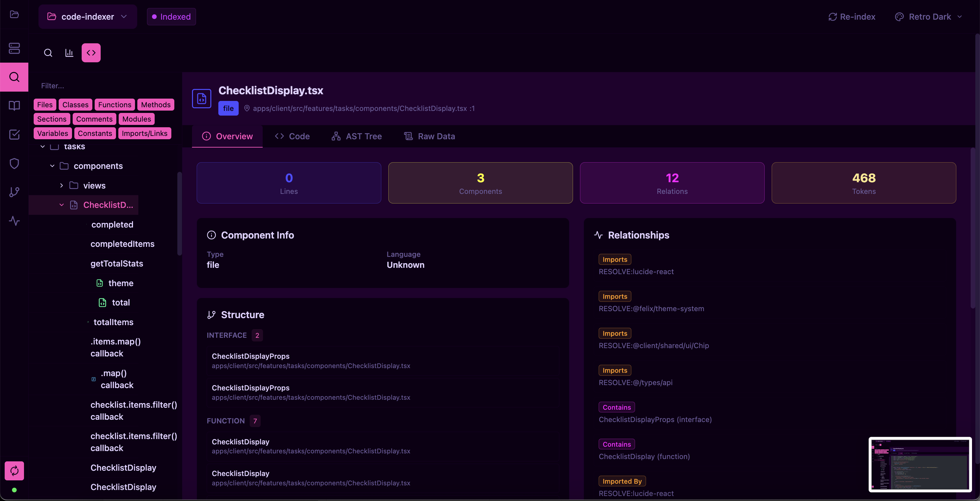The width and height of the screenshot is (980, 501).
Task: Open the folder icon in left sidebar
Action: pyautogui.click(x=14, y=14)
